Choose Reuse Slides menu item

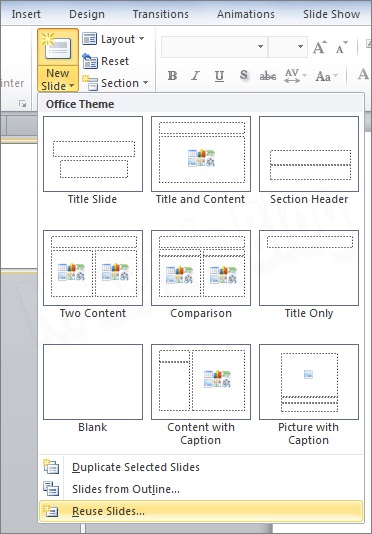click(x=201, y=511)
